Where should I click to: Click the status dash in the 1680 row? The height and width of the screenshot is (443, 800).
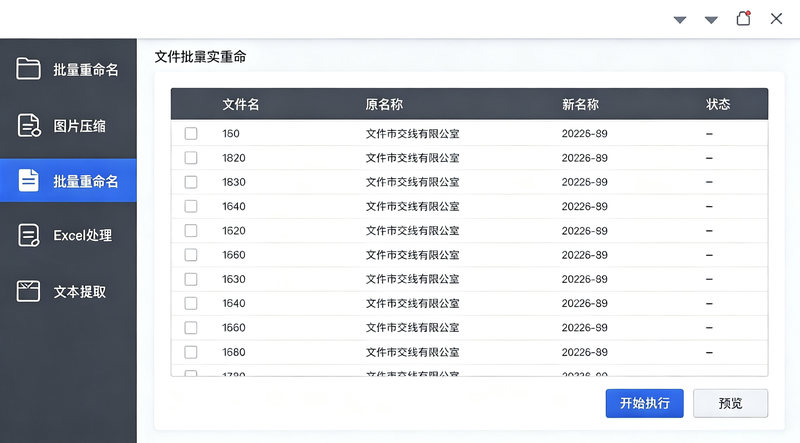point(709,352)
